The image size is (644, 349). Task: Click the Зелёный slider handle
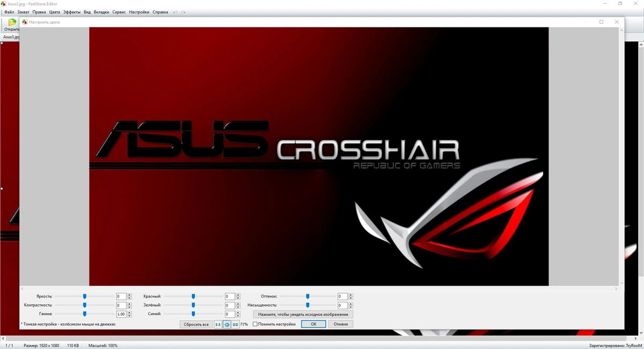click(x=193, y=305)
